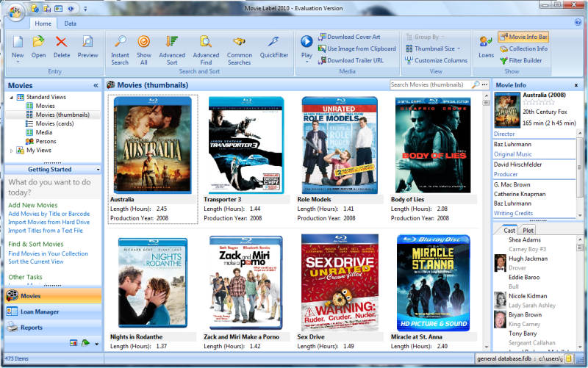The width and height of the screenshot is (588, 368).
Task: Open the Getting Started panel dropdown
Action: (x=98, y=170)
